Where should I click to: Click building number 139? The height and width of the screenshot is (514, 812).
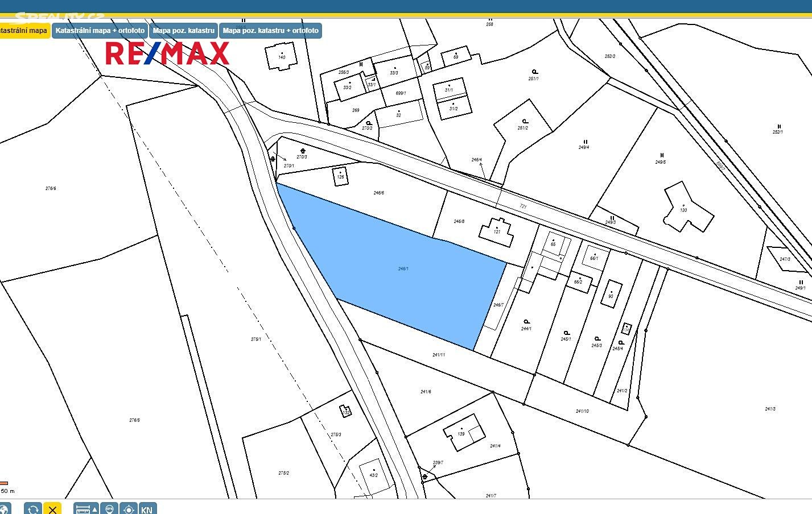pos(461,434)
